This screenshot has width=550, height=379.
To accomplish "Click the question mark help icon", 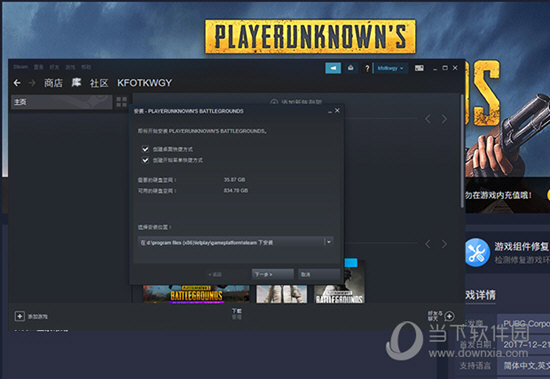I will (367, 68).
